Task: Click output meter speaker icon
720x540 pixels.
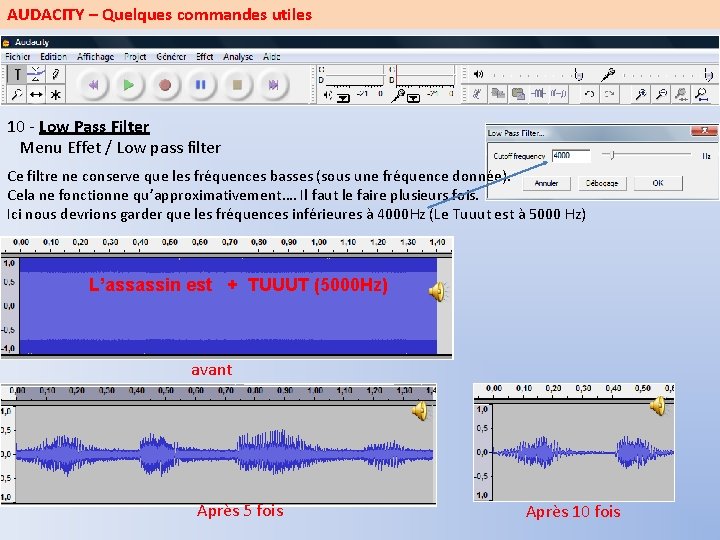Action: pos(327,95)
